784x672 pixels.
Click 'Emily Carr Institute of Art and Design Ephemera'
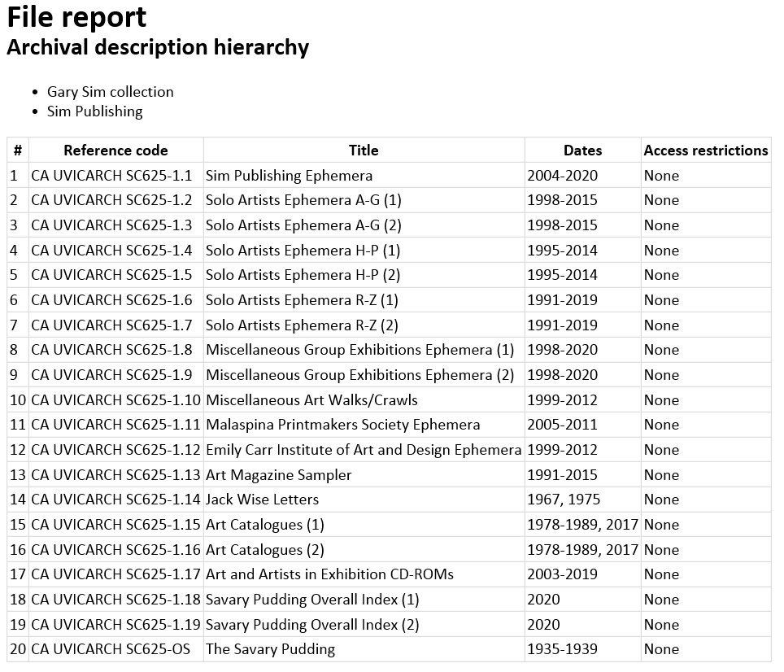click(364, 450)
